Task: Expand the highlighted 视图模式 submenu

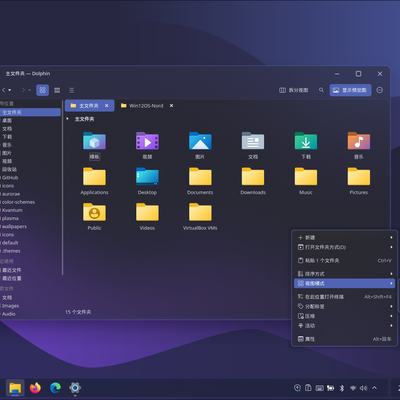Action: 345,283
